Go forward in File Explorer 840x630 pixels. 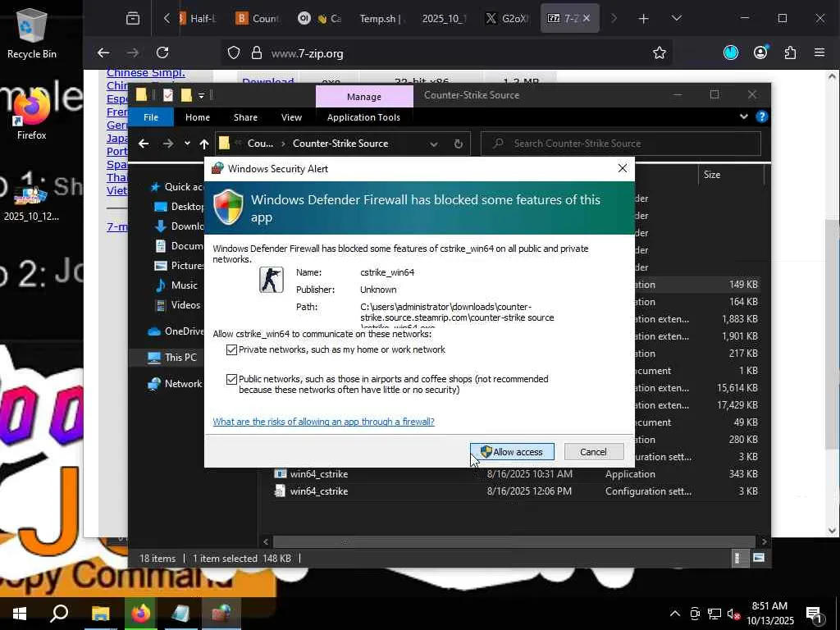pyautogui.click(x=167, y=144)
